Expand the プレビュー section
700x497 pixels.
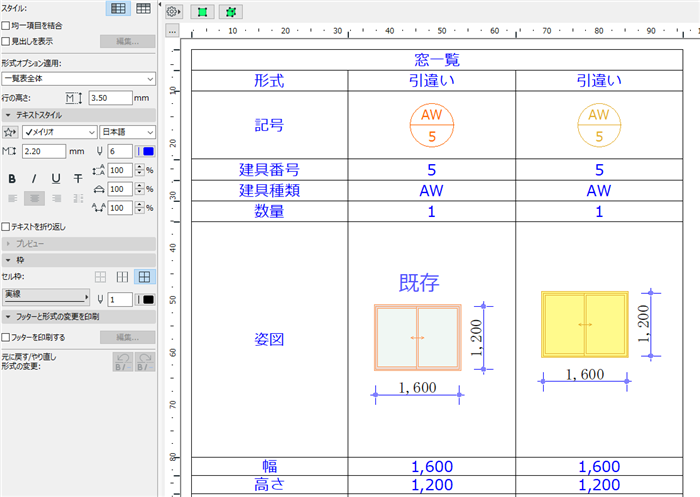click(x=79, y=244)
